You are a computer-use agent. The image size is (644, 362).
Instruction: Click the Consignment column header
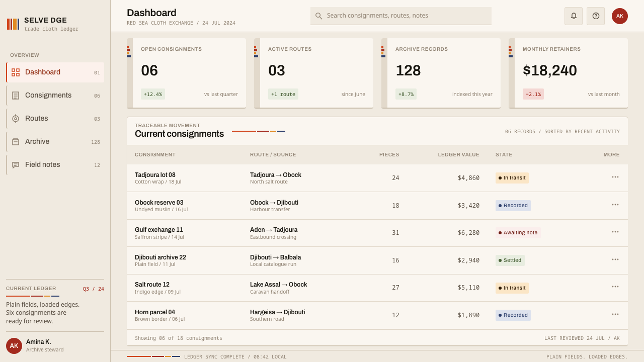pos(155,155)
